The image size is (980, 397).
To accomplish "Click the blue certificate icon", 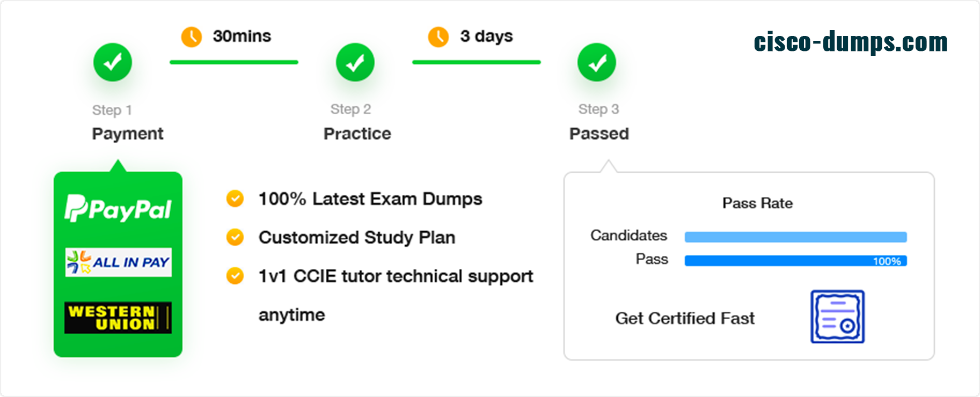I will point(837,317).
